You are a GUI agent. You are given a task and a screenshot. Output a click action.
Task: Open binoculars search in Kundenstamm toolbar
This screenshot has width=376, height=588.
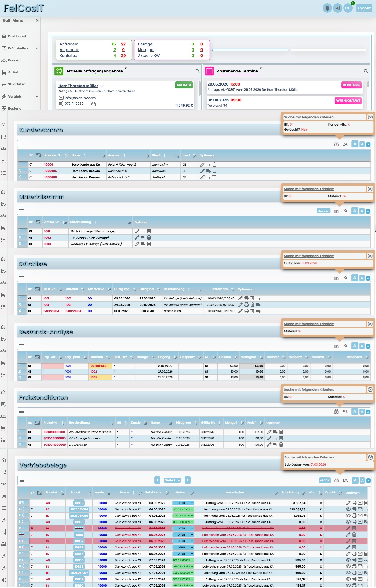click(336, 144)
